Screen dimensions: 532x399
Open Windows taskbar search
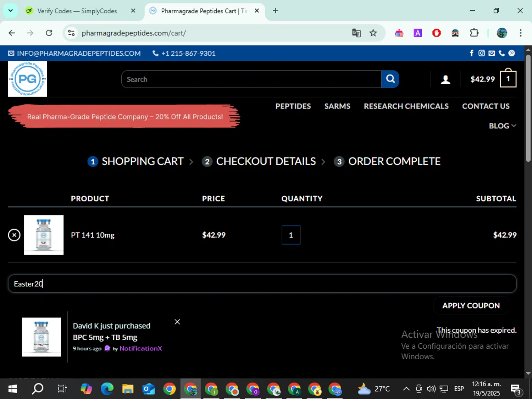pos(37,389)
